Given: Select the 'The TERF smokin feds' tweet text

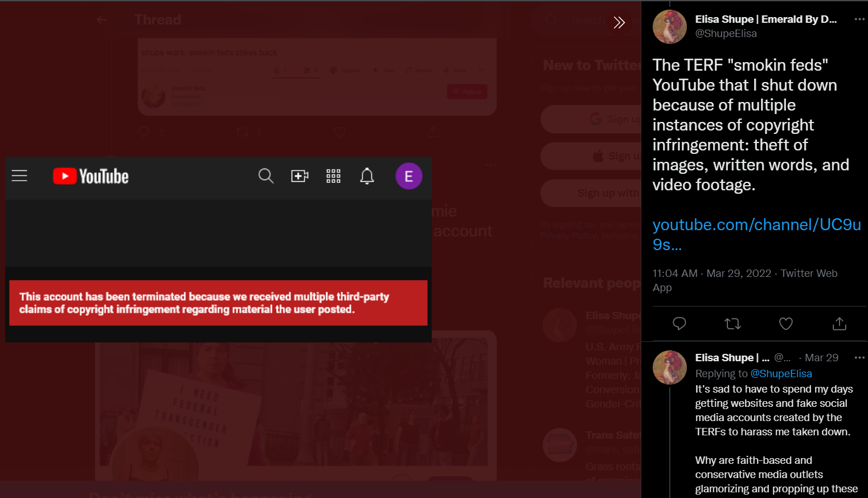Looking at the screenshot, I should point(751,125).
